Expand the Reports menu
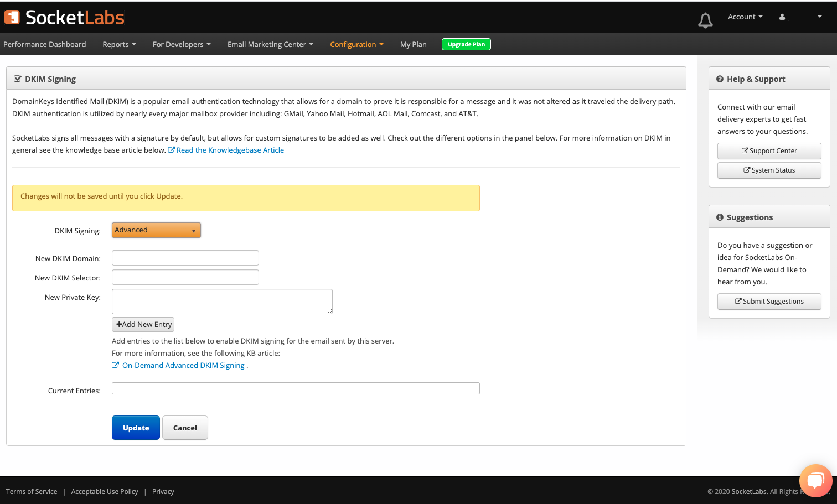The height and width of the screenshot is (504, 837). pos(119,45)
